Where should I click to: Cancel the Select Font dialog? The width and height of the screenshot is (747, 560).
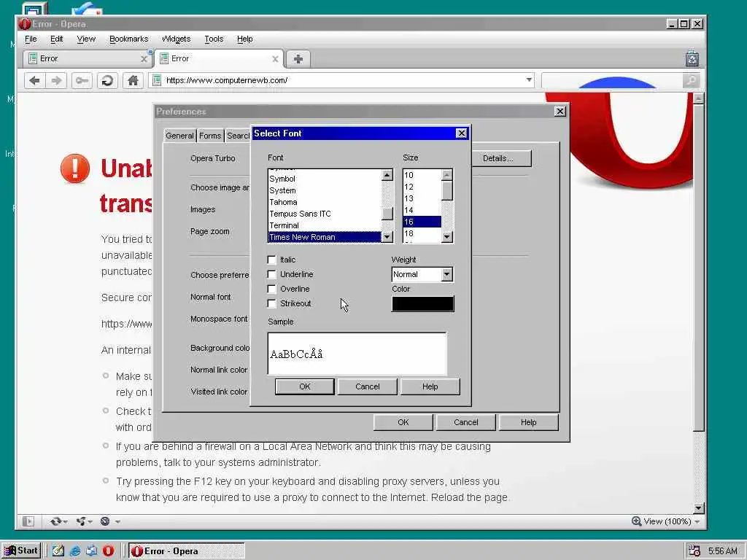[368, 386]
